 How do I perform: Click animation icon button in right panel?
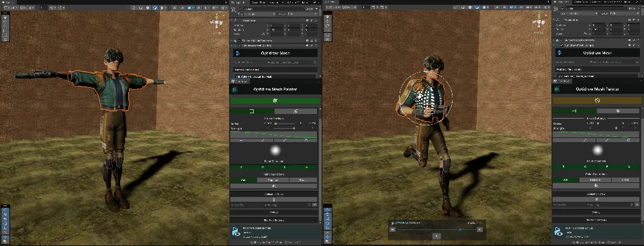click(x=596, y=199)
